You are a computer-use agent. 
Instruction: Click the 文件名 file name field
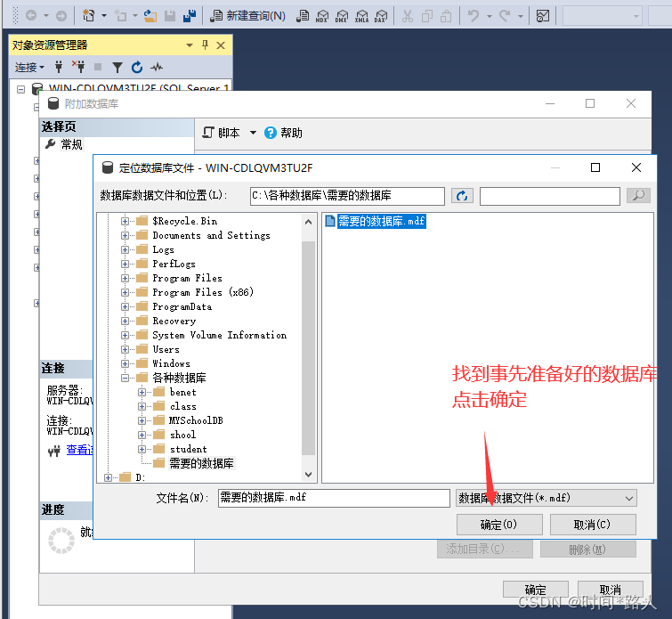tap(334, 498)
